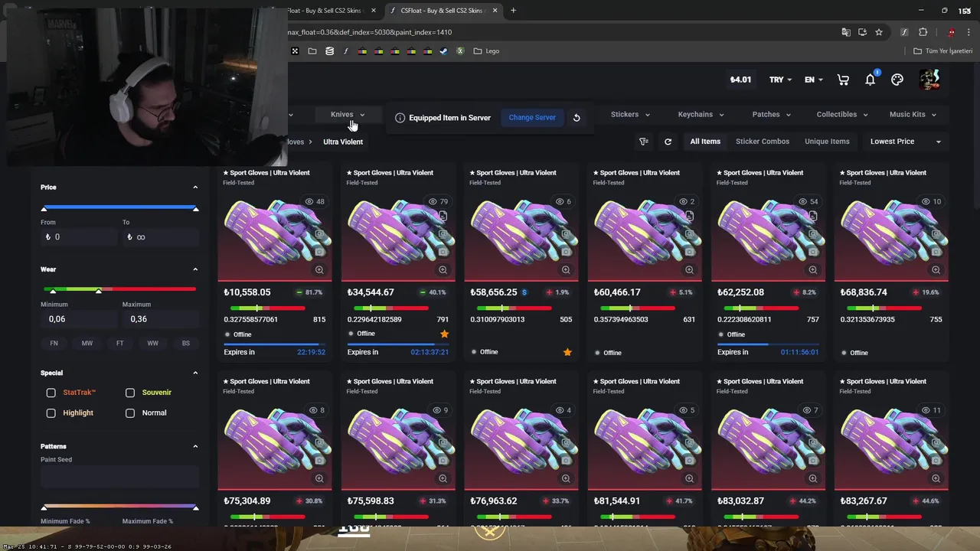Zoom into the ₺34,544.67 gloves image
This screenshot has height=551, width=980.
(443, 270)
